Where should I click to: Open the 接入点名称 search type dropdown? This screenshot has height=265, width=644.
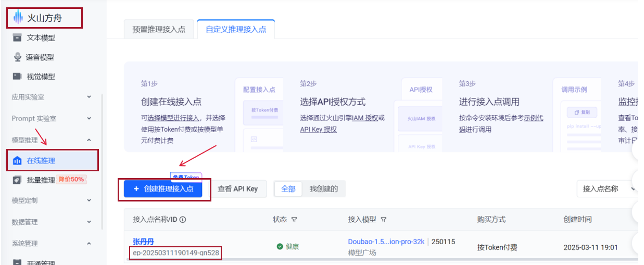tap(608, 188)
